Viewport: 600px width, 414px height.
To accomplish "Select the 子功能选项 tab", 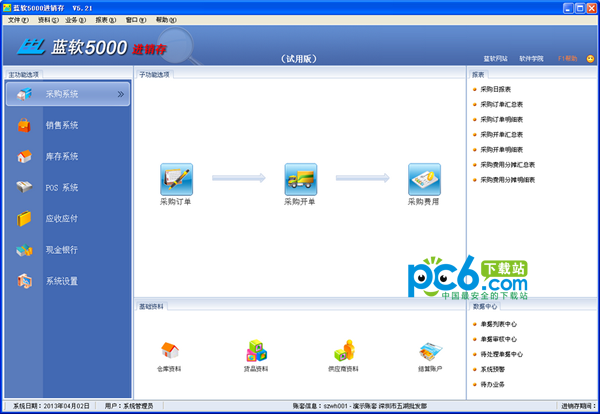I will 154,75.
